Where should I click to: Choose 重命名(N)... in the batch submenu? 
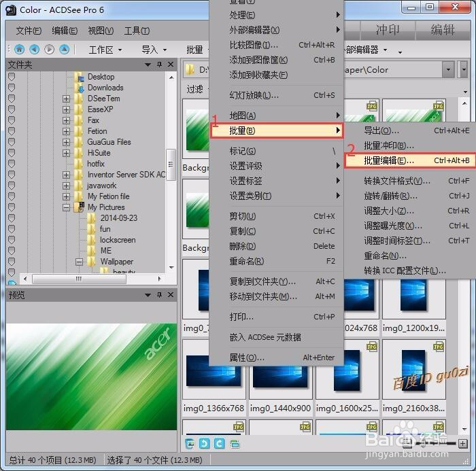[411, 256]
